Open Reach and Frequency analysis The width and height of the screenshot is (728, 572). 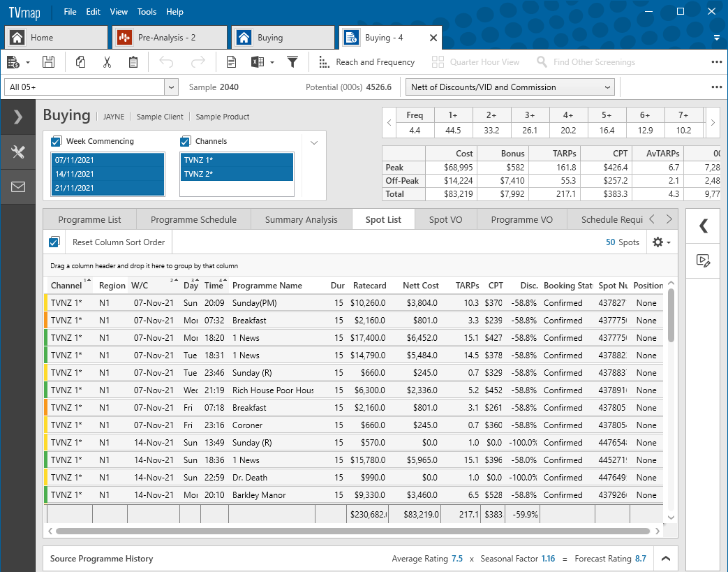tap(366, 61)
